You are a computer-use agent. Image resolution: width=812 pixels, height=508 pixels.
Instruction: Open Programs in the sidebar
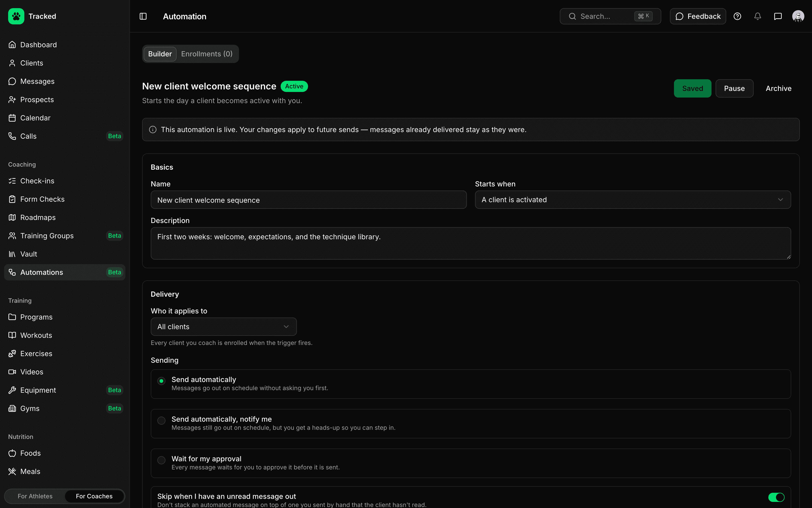point(64,317)
